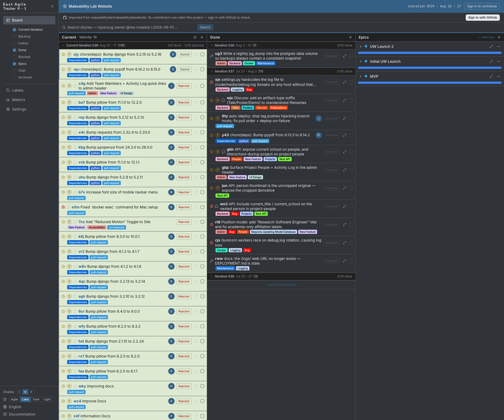Select checkbox on ba7 Bump pillow story
The height and width of the screenshot is (420, 504).
click(x=202, y=102)
